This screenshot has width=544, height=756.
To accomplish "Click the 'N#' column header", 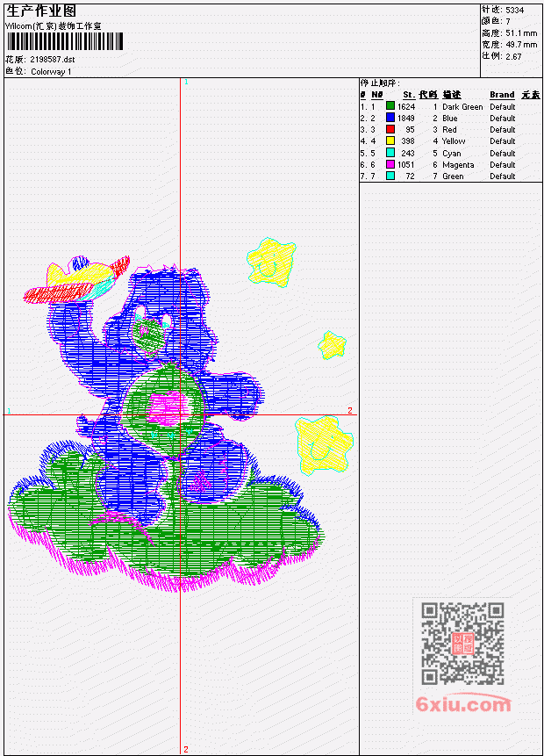I will point(377,95).
